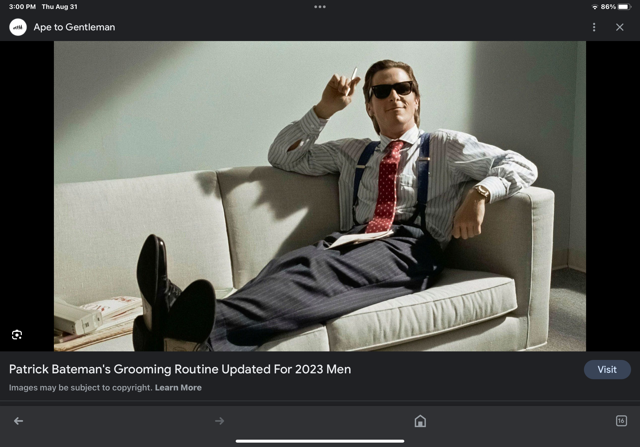
Task: Tap the 86% battery percentage text
Action: tap(608, 6)
